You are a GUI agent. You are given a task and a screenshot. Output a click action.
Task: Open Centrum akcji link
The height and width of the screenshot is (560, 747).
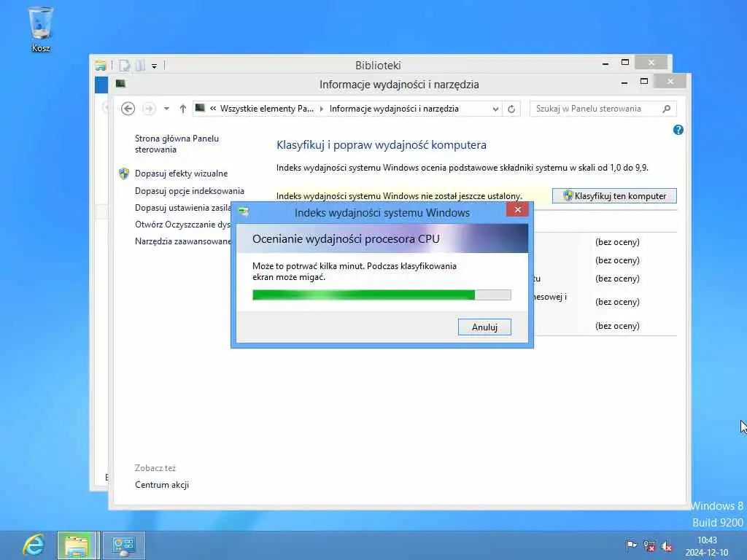tap(161, 485)
